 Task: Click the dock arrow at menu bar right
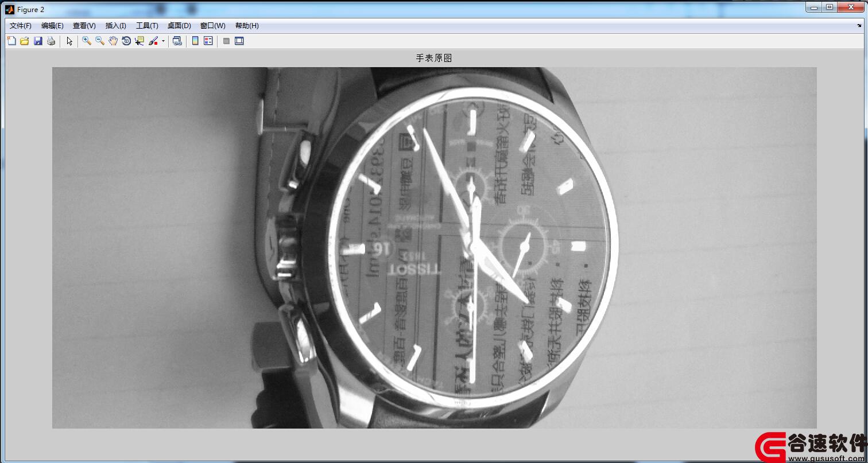[859, 25]
